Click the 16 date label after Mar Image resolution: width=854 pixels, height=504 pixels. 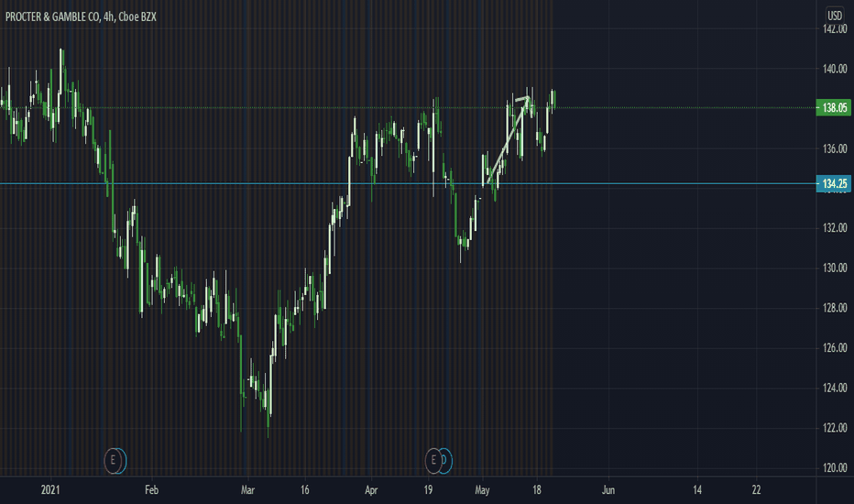coord(304,490)
